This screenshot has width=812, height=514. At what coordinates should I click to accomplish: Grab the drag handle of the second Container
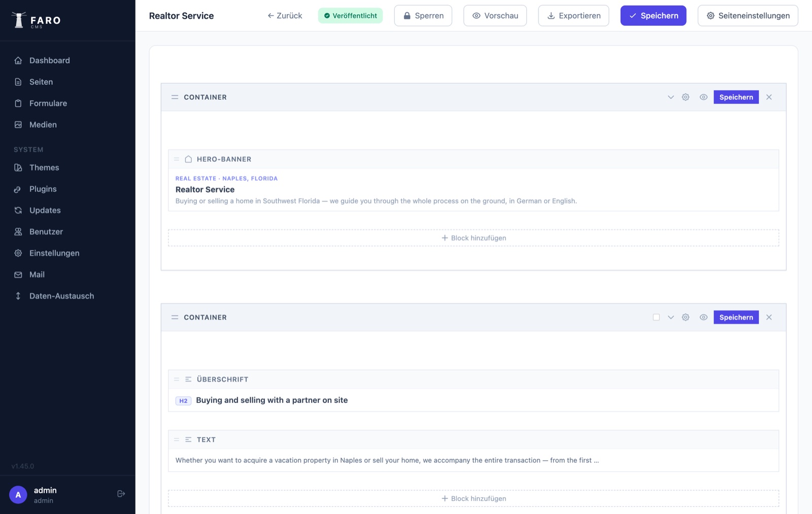point(175,317)
